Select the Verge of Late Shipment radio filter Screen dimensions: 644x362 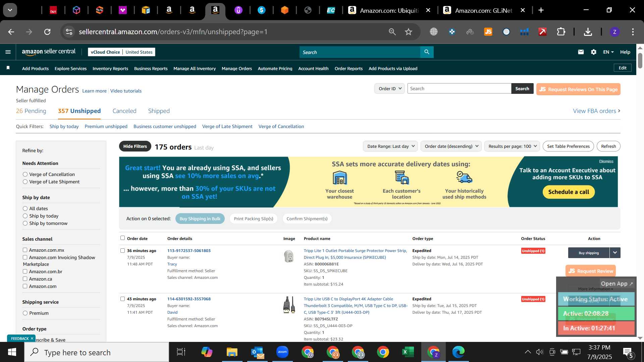pos(25,182)
